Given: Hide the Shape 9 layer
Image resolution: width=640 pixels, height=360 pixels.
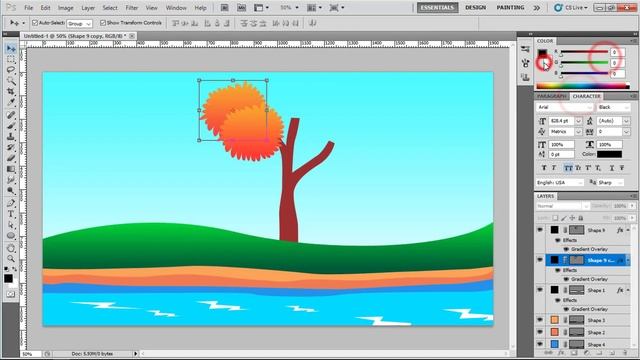Looking at the screenshot, I should 540,230.
